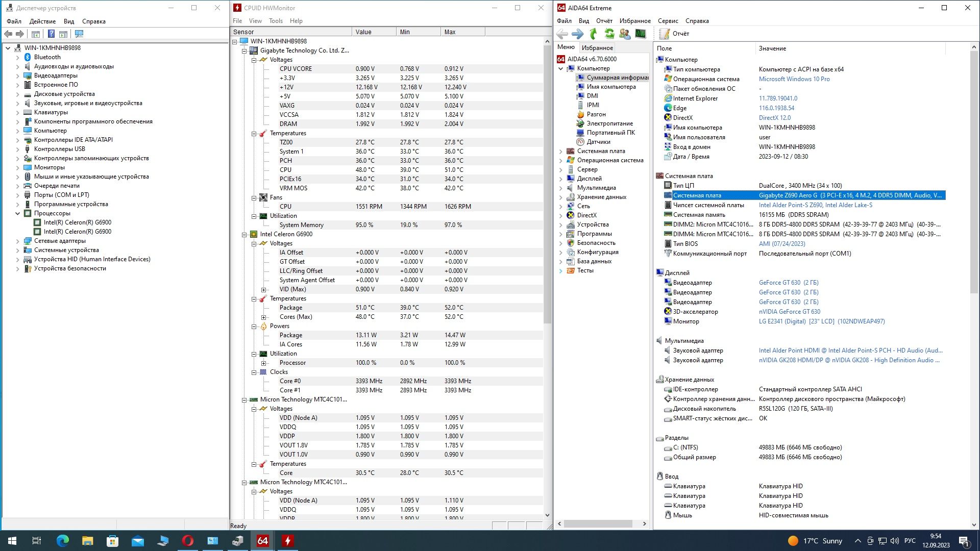
Task: Click the Windows Start button
Action: [12, 541]
